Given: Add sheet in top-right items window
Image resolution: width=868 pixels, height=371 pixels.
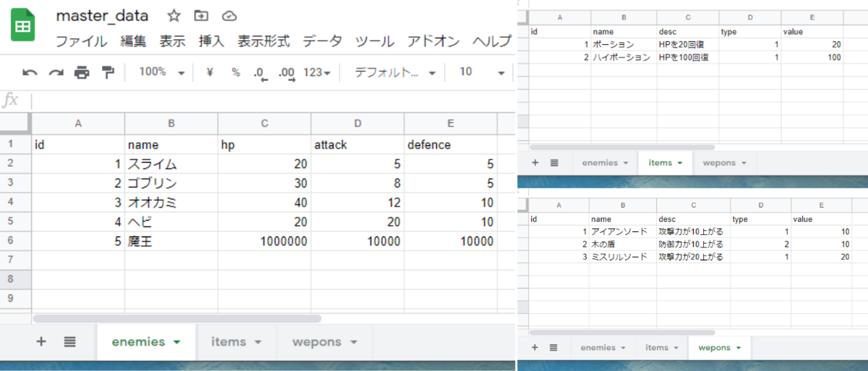Looking at the screenshot, I should coord(535,163).
